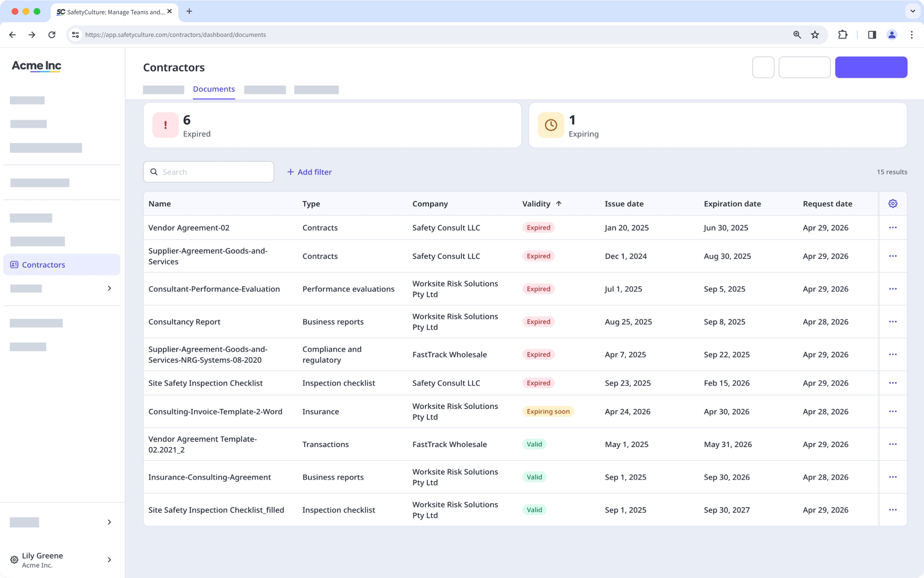924x578 pixels.
Task: Open options for Supplier-Agreement dated Dec 1, 2024
Action: pos(893,256)
